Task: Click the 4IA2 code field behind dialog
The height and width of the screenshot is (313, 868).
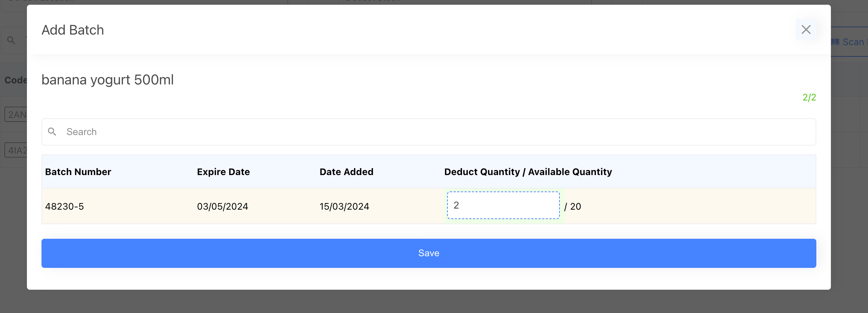Action: click(x=16, y=150)
